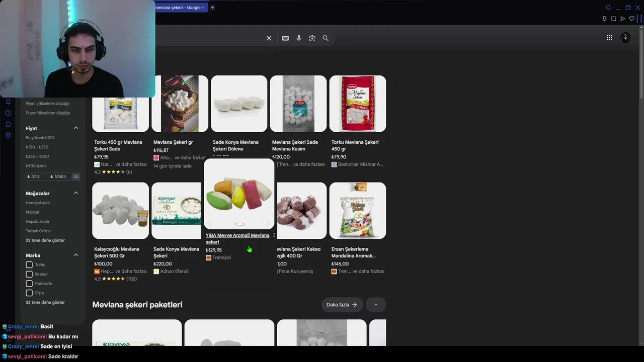Screen dimensions: 644x362
Task: Open Torku Mevlana Şekeri 450 gr Çilekli image
Action: tap(358, 104)
